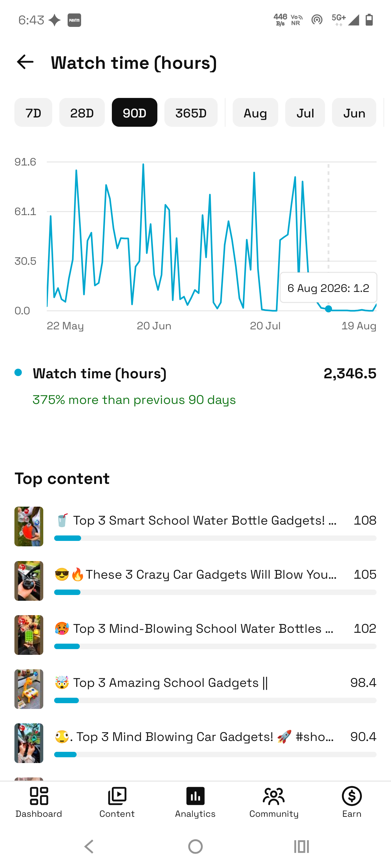391x868 pixels.
Task: Tap the back arrow icon
Action: tap(25, 62)
